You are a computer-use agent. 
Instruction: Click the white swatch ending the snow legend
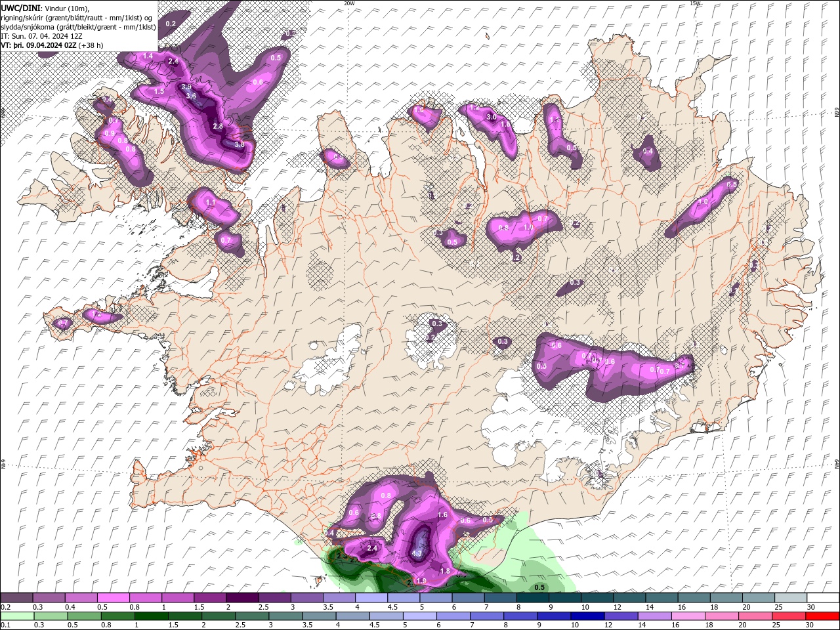pyautogui.click(x=822, y=598)
